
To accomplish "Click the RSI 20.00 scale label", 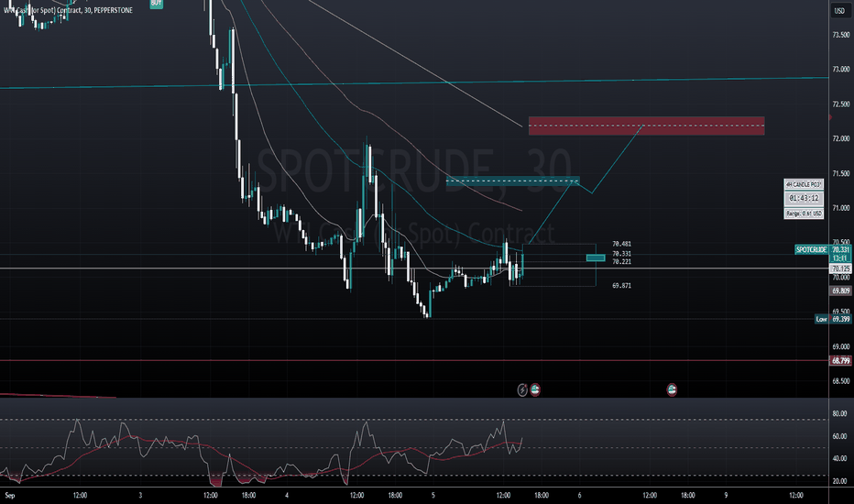I will pos(840,481).
